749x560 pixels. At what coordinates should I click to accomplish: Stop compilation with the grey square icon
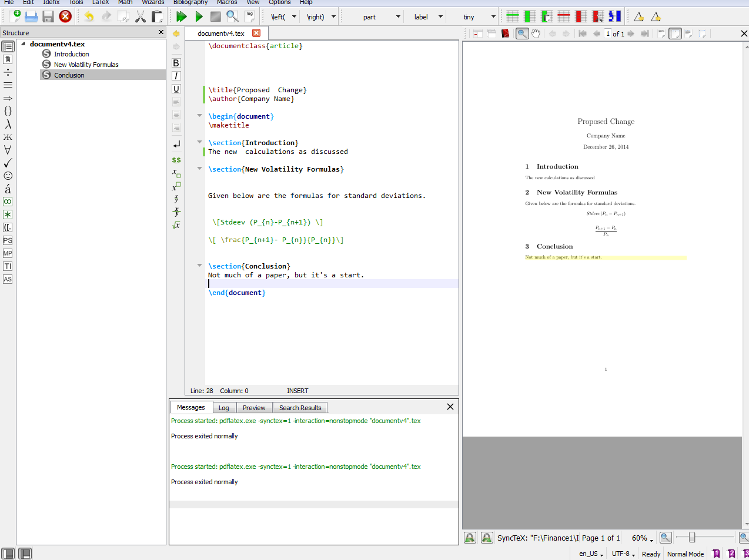pos(216,16)
